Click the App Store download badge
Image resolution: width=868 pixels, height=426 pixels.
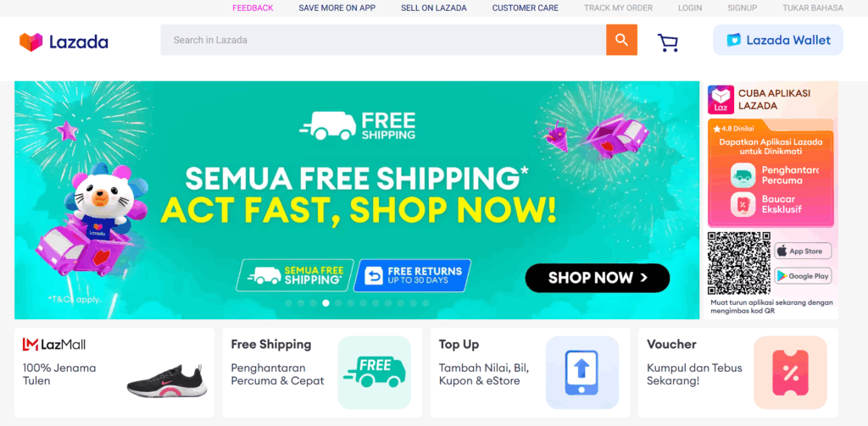click(x=803, y=252)
